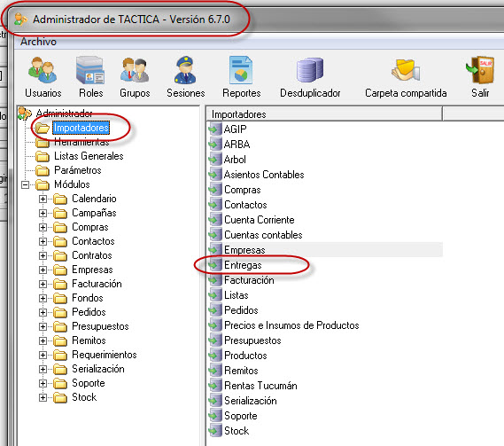Expand the Facturación folder in tree
This screenshot has width=504, height=446.
43,284
